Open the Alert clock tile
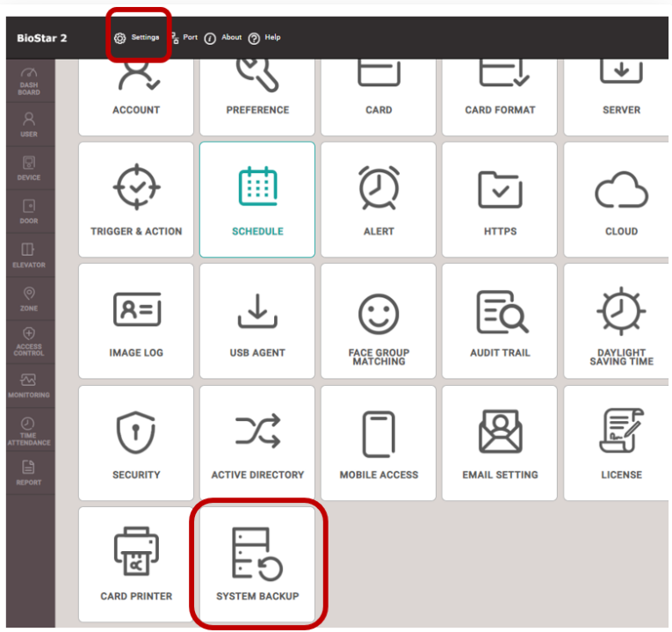Viewport: 672px width, 632px height. point(379,200)
